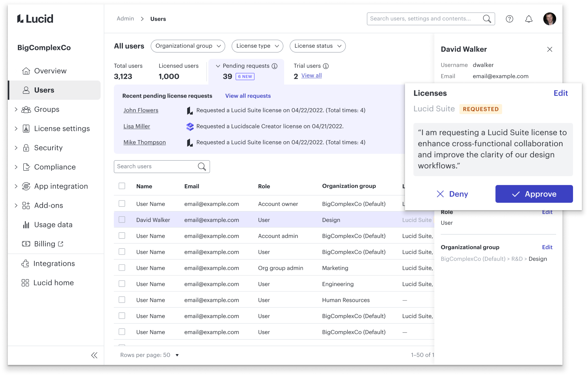Check the Human Resources row checkbox
Image resolution: width=588 pixels, height=376 pixels.
[x=122, y=300]
